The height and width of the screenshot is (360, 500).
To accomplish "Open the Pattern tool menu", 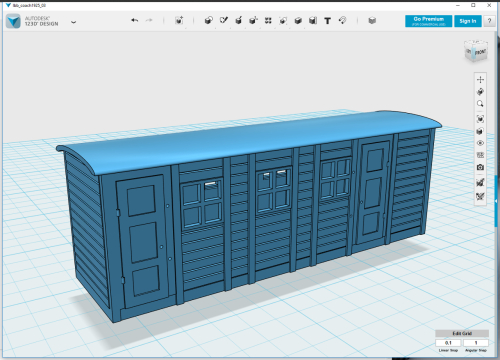I will 268,20.
